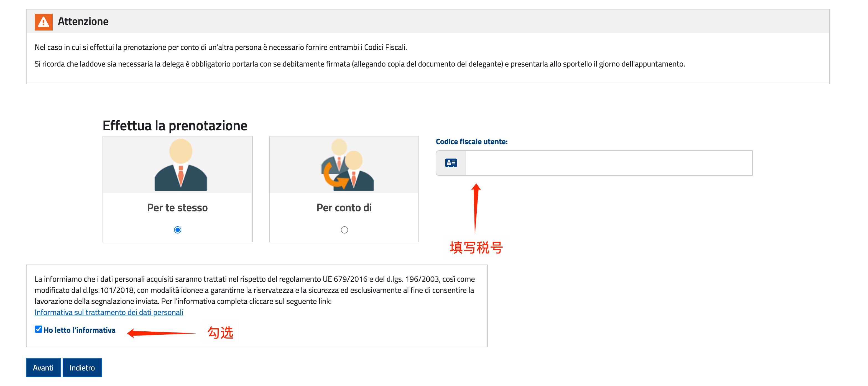Click the orange warning triangle icon

[x=44, y=22]
